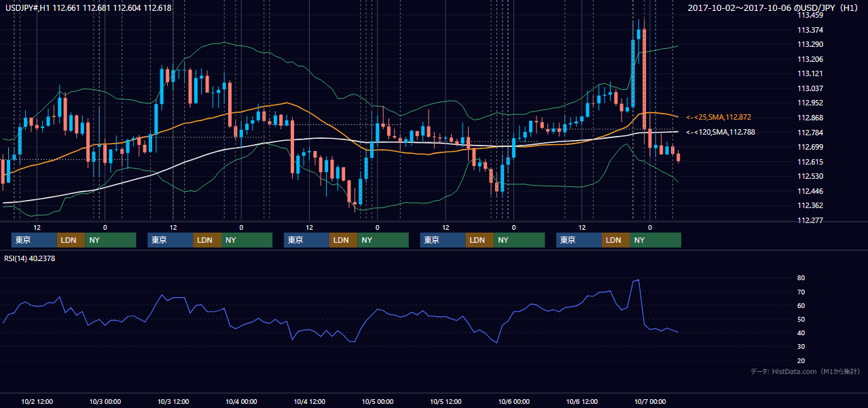Image resolution: width=868 pixels, height=408 pixels.
Task: Click the NY session block for 10/6
Action: click(655, 240)
